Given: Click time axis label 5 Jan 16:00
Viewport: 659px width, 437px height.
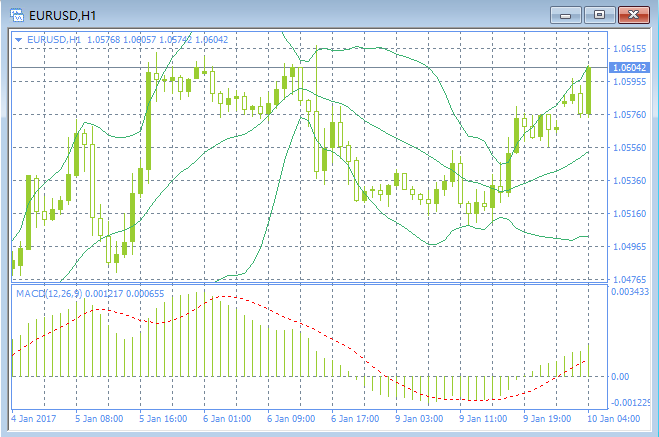Looking at the screenshot, I should tap(163, 419).
